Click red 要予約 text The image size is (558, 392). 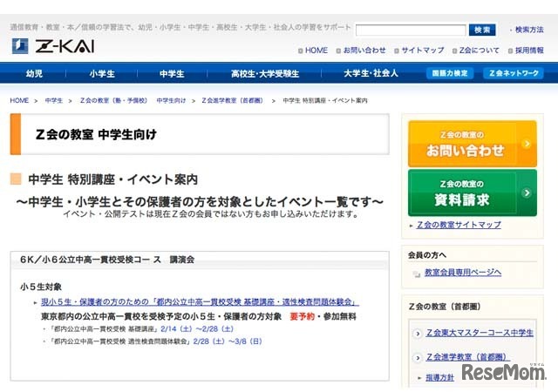click(303, 316)
